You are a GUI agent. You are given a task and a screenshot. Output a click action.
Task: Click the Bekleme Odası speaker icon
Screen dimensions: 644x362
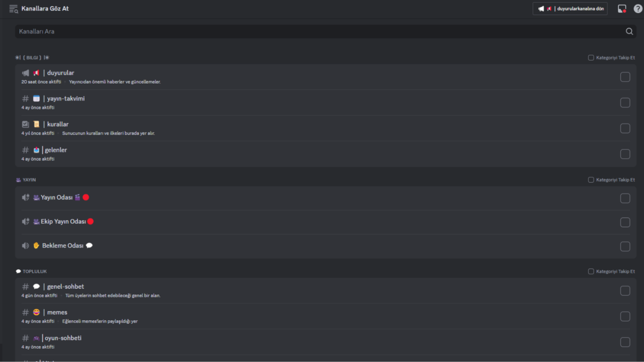(26, 246)
